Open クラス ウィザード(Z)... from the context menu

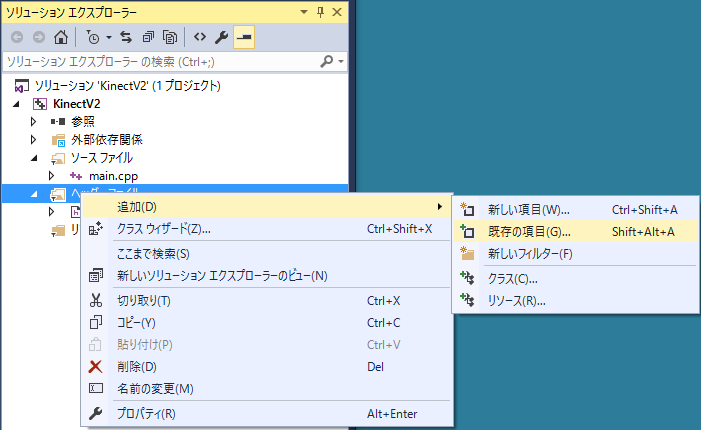[x=164, y=229]
